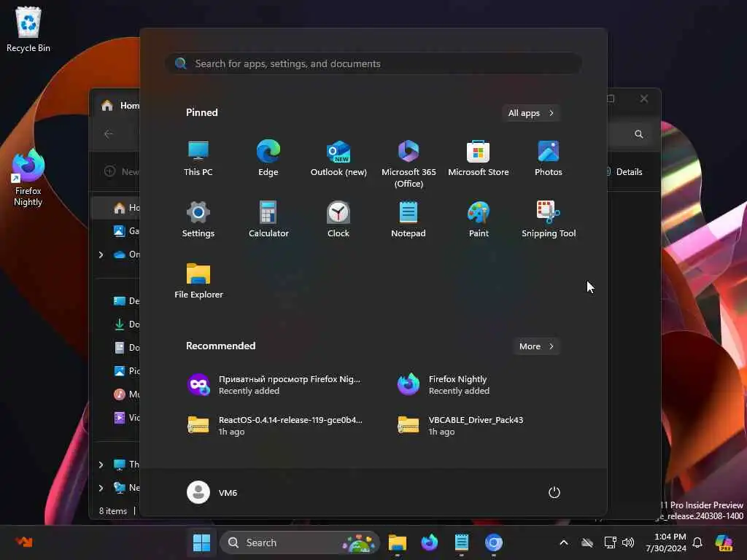Image resolution: width=747 pixels, height=560 pixels.
Task: Open Outlook (new) pinned app
Action: (x=338, y=158)
